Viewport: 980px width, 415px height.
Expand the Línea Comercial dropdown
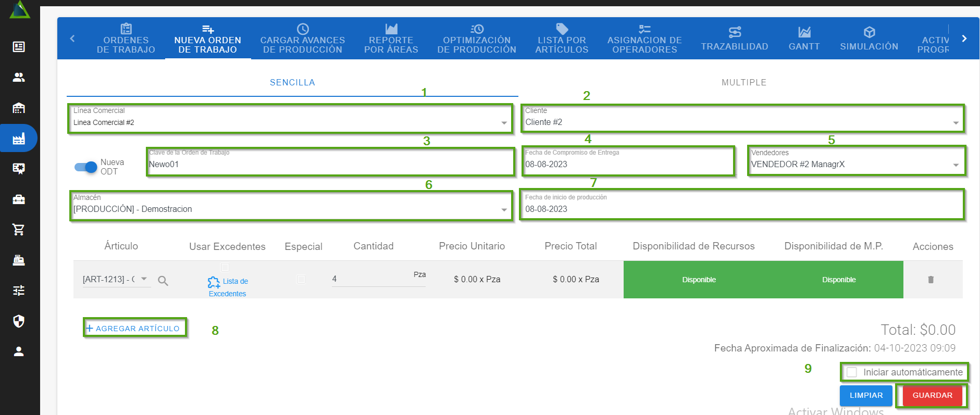pos(503,123)
